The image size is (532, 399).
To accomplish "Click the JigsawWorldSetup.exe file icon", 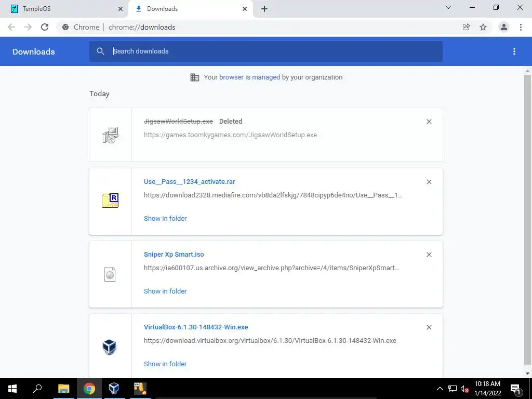I will click(x=110, y=135).
